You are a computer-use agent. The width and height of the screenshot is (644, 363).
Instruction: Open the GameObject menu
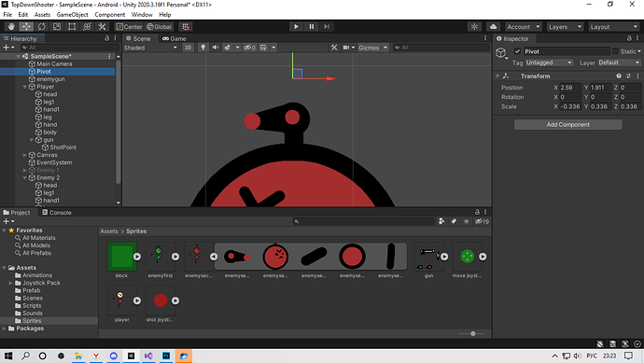point(72,14)
